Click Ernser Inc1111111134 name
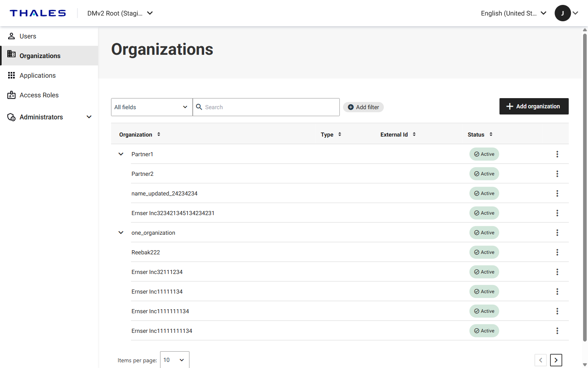The image size is (588, 368). pyautogui.click(x=160, y=311)
